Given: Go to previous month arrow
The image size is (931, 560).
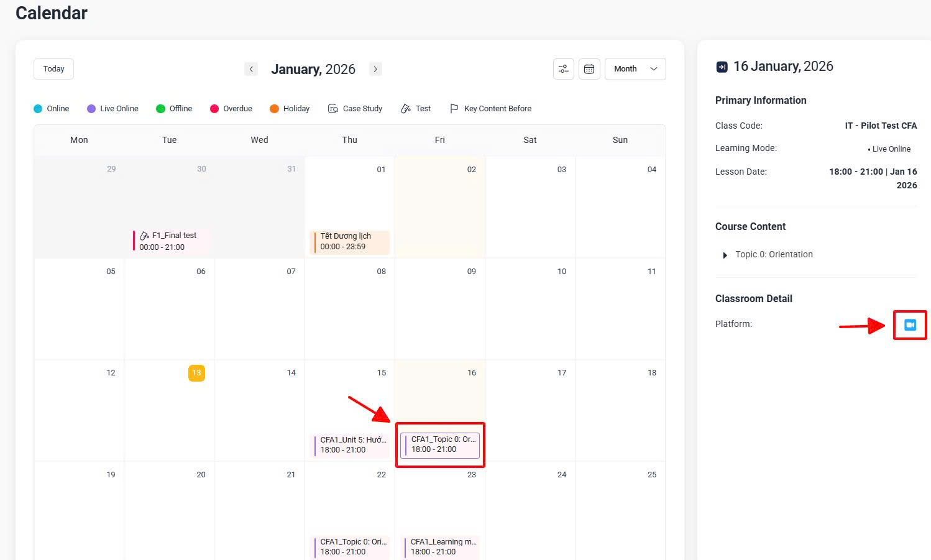Looking at the screenshot, I should [x=251, y=69].
